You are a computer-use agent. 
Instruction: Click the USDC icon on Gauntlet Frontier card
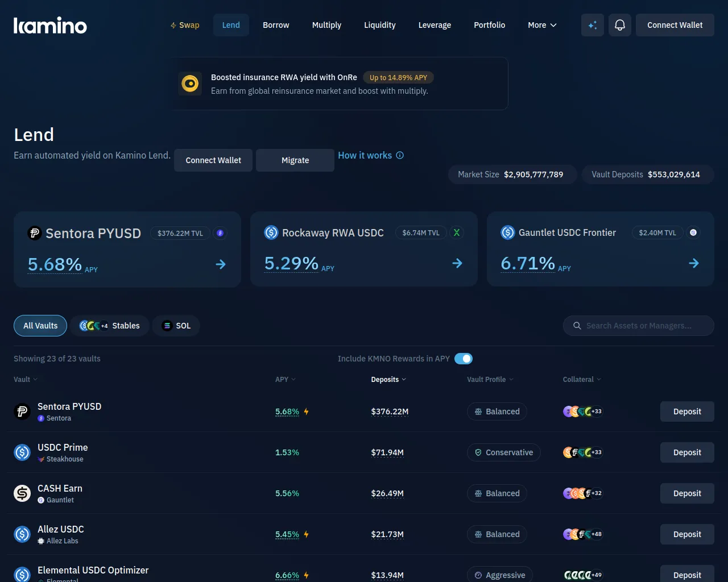click(508, 232)
